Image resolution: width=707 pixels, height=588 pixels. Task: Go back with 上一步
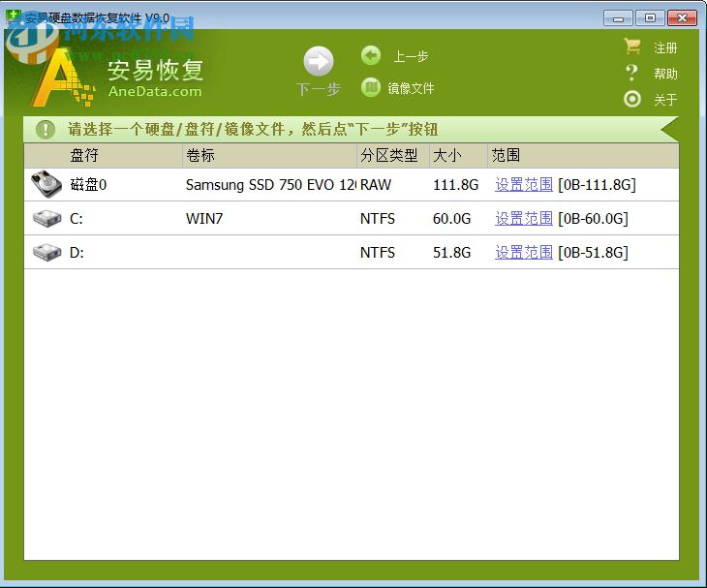[411, 56]
